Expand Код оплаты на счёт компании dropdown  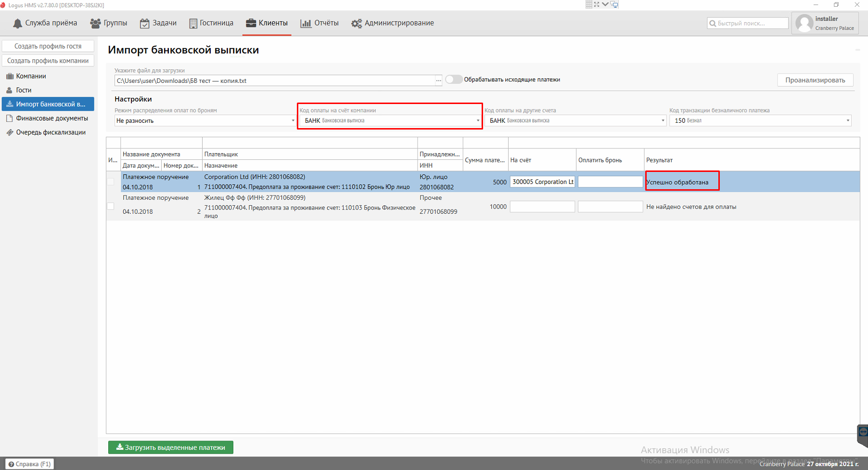coord(477,120)
